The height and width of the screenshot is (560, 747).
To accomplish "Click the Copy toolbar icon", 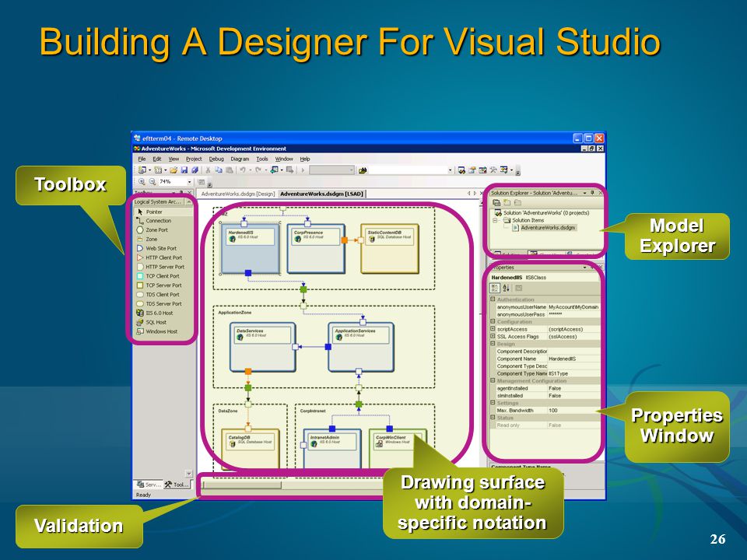I will point(219,170).
